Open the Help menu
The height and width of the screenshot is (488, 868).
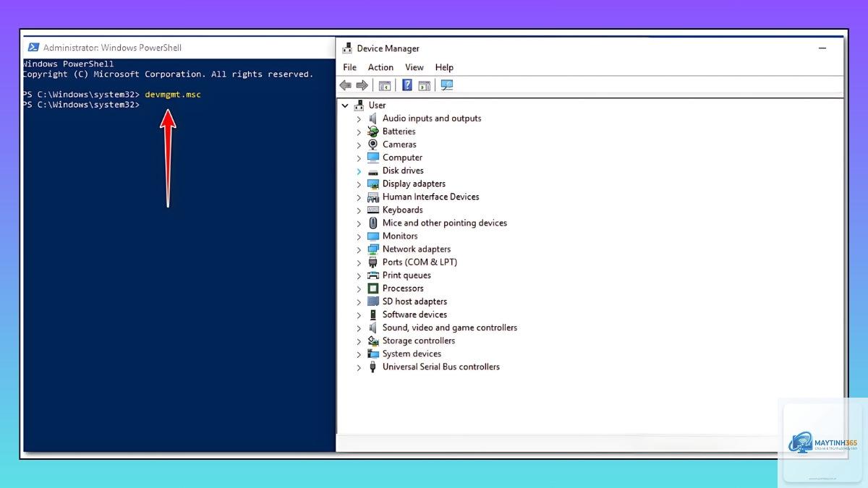click(x=444, y=67)
